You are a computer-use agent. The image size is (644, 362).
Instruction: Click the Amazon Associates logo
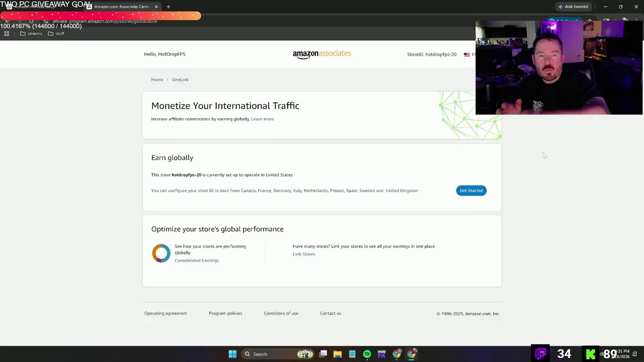click(322, 54)
